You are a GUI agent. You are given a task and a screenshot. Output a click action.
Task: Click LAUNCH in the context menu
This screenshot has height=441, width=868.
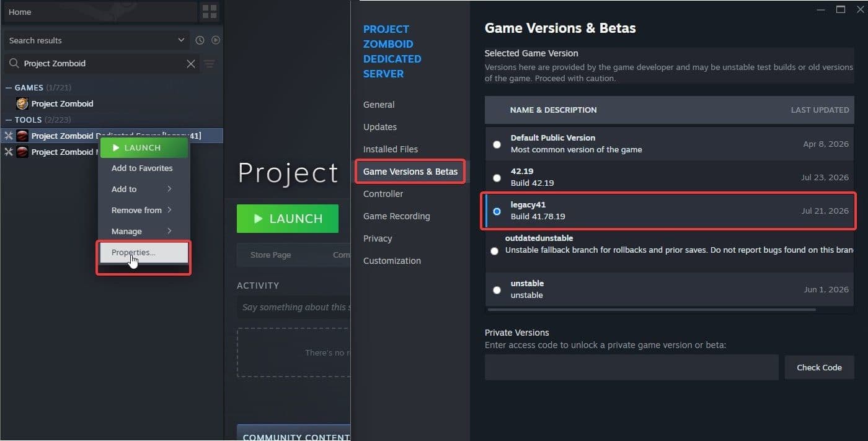tap(144, 147)
